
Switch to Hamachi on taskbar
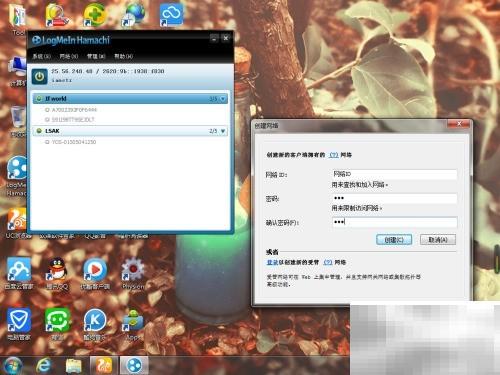point(134,365)
